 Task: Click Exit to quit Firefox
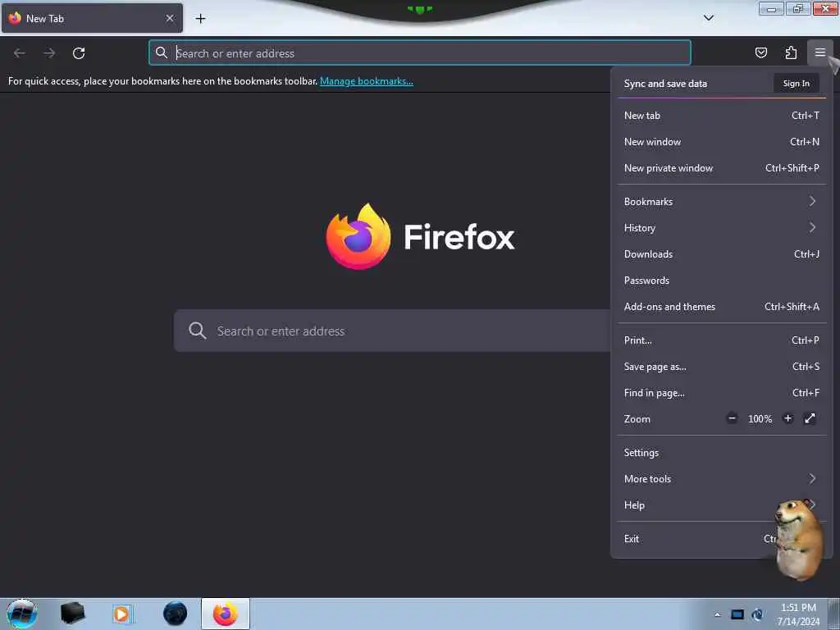[722, 539]
